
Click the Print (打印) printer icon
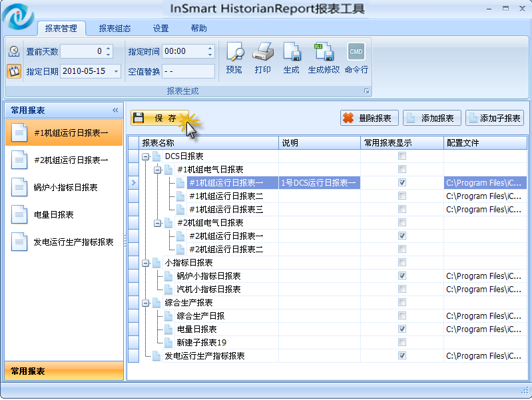(262, 52)
